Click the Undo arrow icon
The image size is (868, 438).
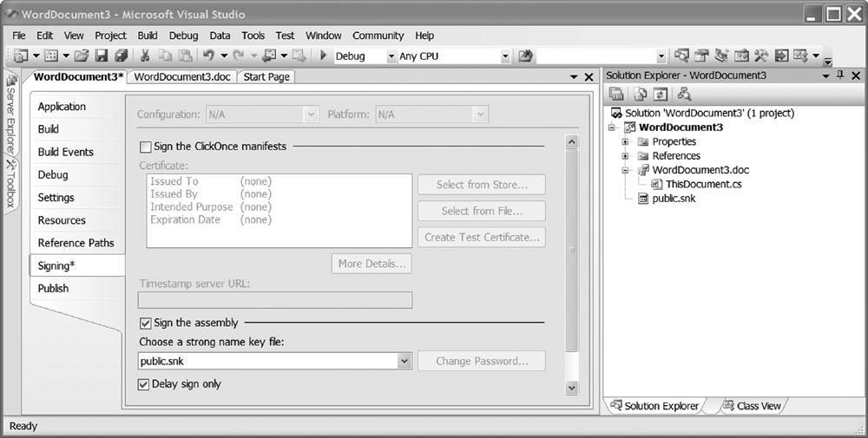tap(208, 56)
